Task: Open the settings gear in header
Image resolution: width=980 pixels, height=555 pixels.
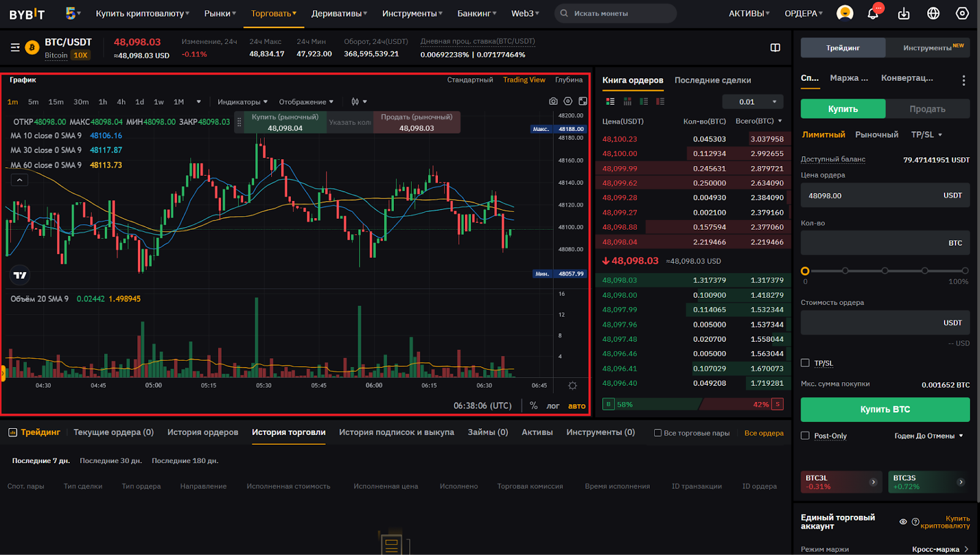Action: 962,13
